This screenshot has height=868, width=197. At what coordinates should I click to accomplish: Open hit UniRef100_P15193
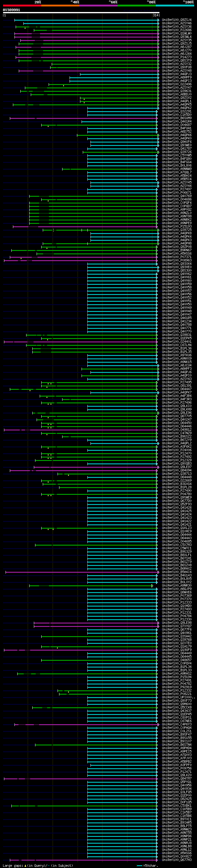coord(177,226)
